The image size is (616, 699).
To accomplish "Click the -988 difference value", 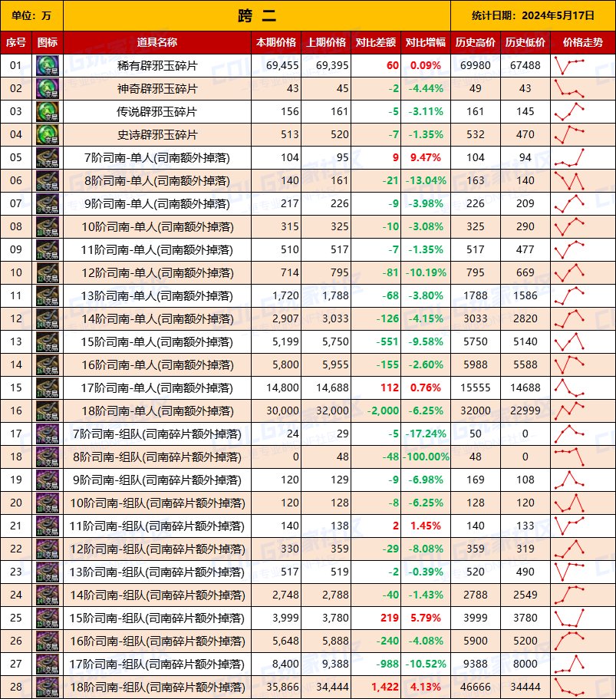I will (387, 664).
